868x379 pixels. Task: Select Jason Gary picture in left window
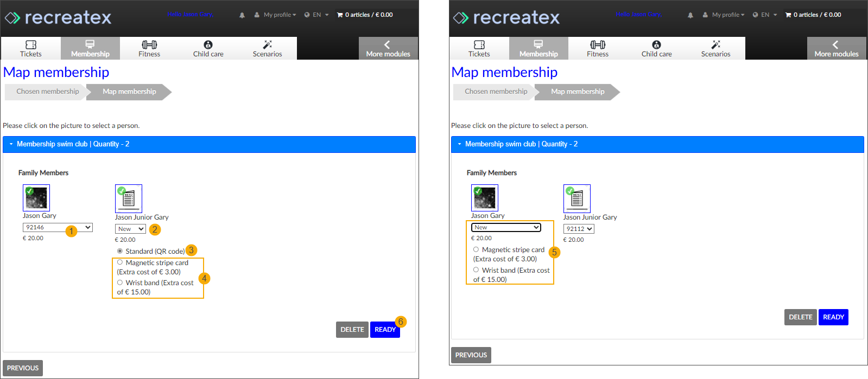(x=36, y=198)
